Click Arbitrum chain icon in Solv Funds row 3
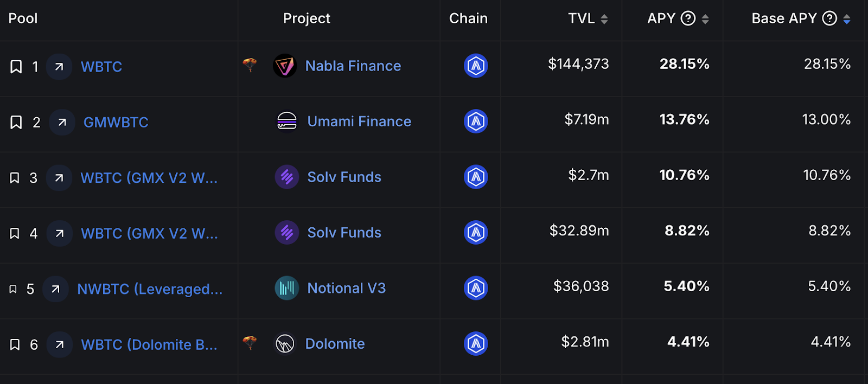Image resolution: width=868 pixels, height=384 pixels. [x=476, y=177]
